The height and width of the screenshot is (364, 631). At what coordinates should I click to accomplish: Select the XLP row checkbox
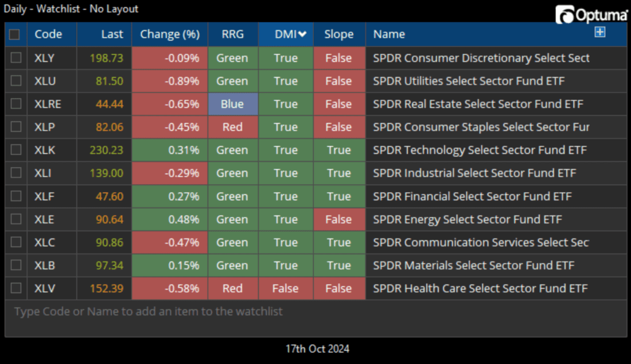[x=16, y=127]
